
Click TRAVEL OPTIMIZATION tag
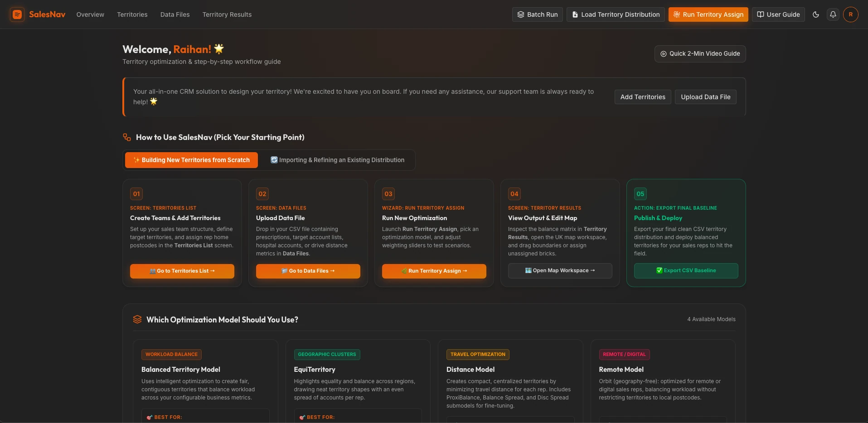point(478,354)
